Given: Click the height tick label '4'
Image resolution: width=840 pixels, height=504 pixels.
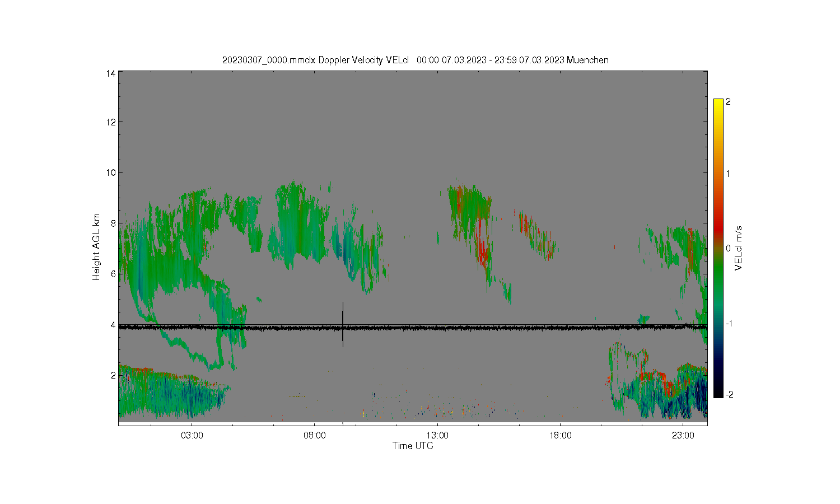Looking at the screenshot, I should point(113,325).
